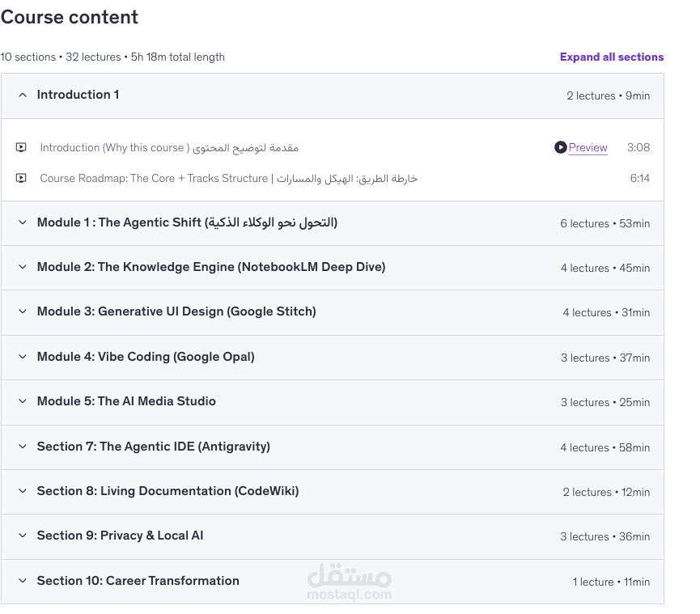The image size is (700, 614).
Task: Open the Course Roadmap lecture title
Action: 228,178
